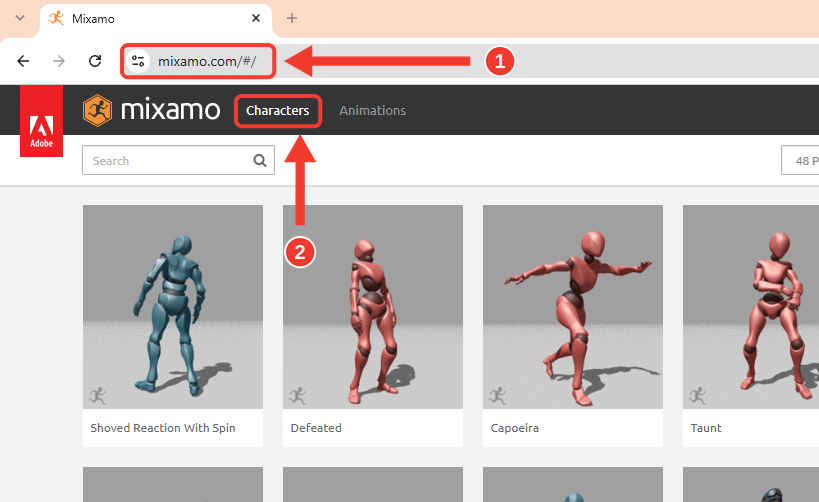Click the 'Capoeira' label
Image resolution: width=819 pixels, height=502 pixels.
pos(514,428)
